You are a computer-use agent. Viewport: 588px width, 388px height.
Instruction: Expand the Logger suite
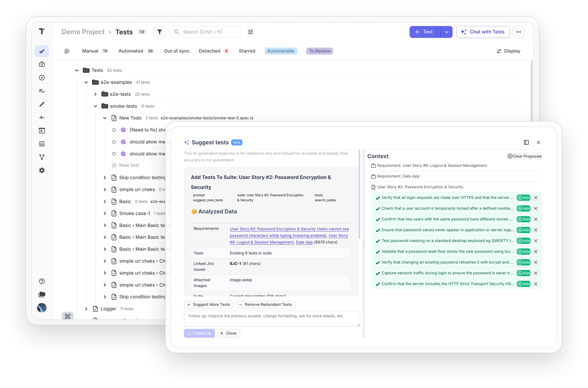[86, 309]
